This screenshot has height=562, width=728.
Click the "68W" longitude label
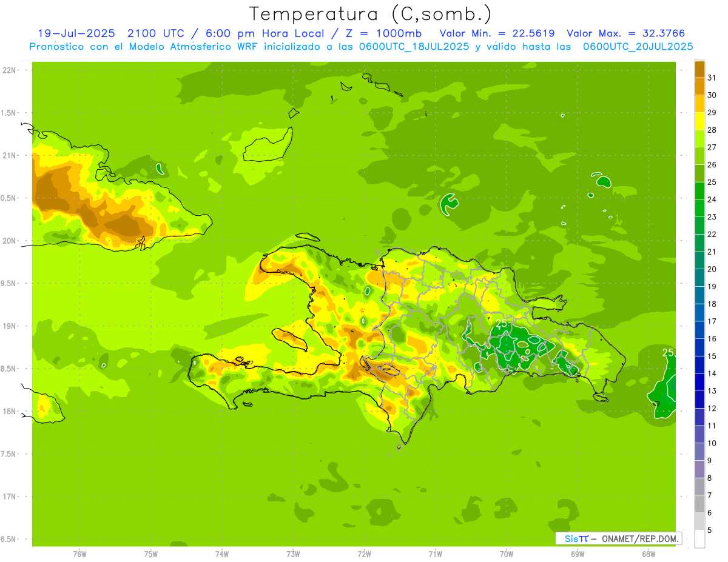click(649, 554)
